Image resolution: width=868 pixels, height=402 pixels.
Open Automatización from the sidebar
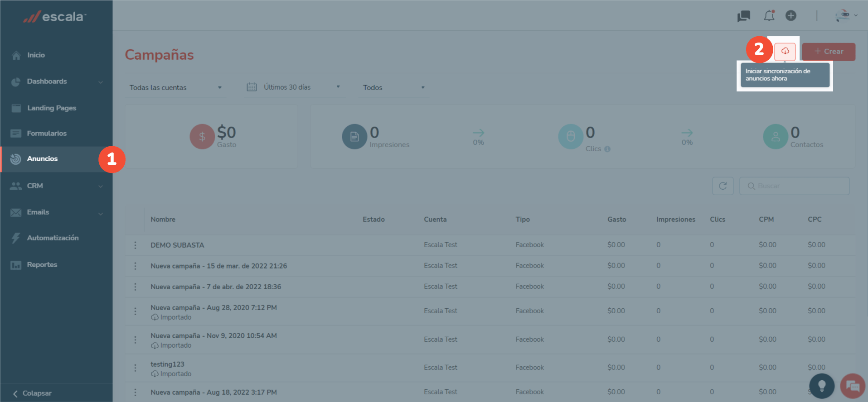(53, 238)
